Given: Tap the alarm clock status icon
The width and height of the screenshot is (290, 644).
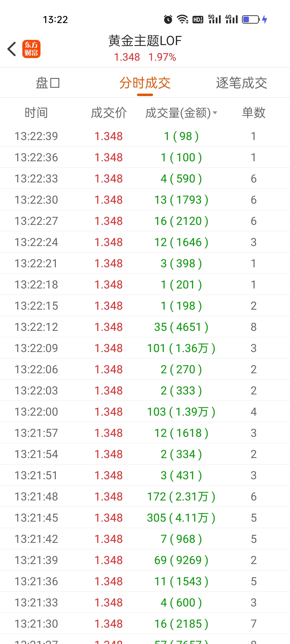Looking at the screenshot, I should point(168,19).
